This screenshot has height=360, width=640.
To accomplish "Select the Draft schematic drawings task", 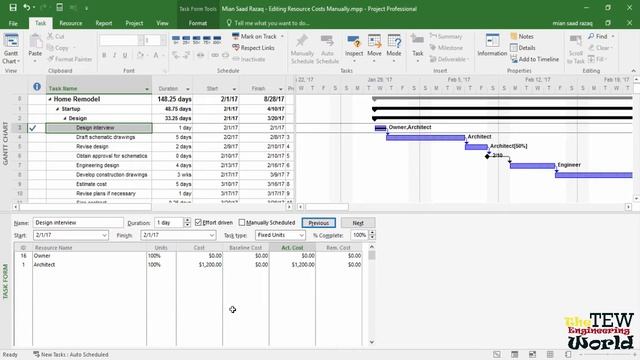I will coord(105,137).
